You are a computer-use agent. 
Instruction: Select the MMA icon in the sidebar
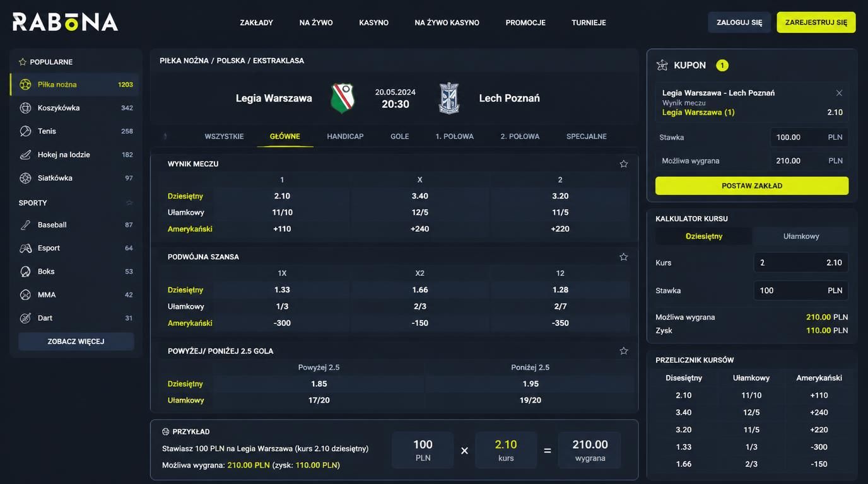[x=25, y=295]
